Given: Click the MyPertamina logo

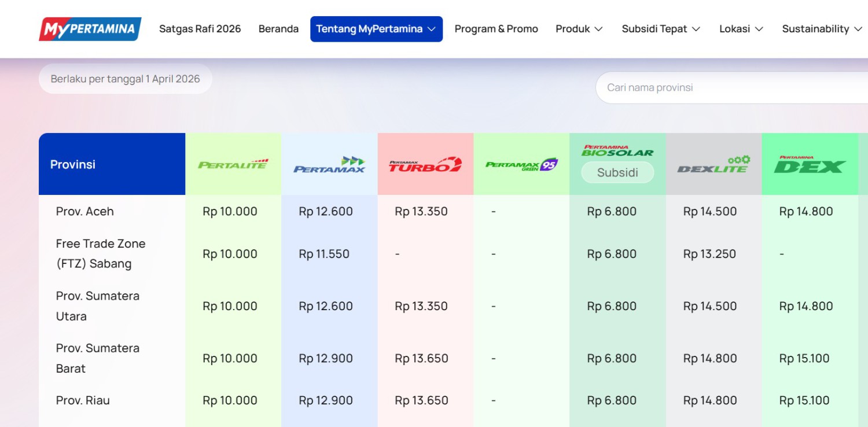Looking at the screenshot, I should 90,29.
